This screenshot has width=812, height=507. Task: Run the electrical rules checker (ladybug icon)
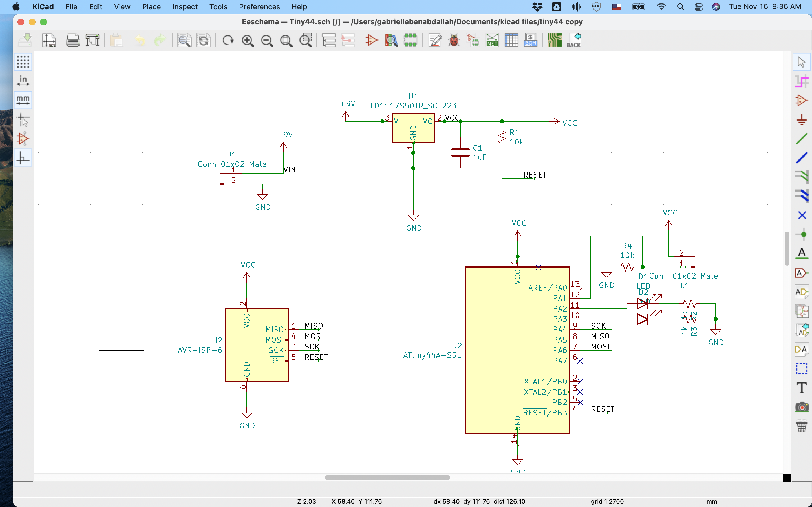click(454, 41)
